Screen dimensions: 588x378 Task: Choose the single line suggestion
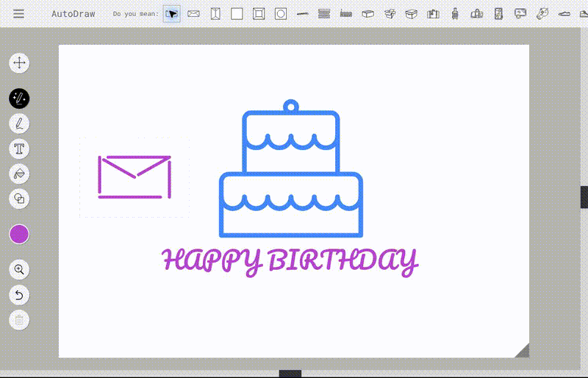pyautogui.click(x=302, y=14)
